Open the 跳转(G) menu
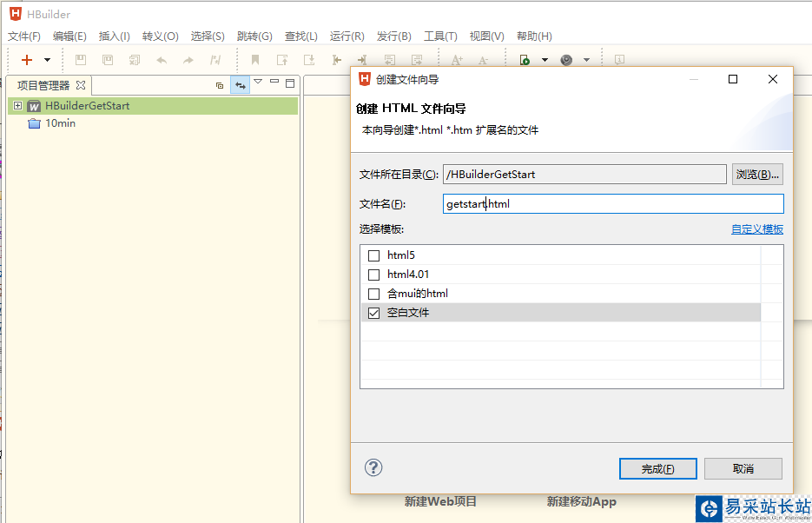Image resolution: width=812 pixels, height=523 pixels. [254, 36]
